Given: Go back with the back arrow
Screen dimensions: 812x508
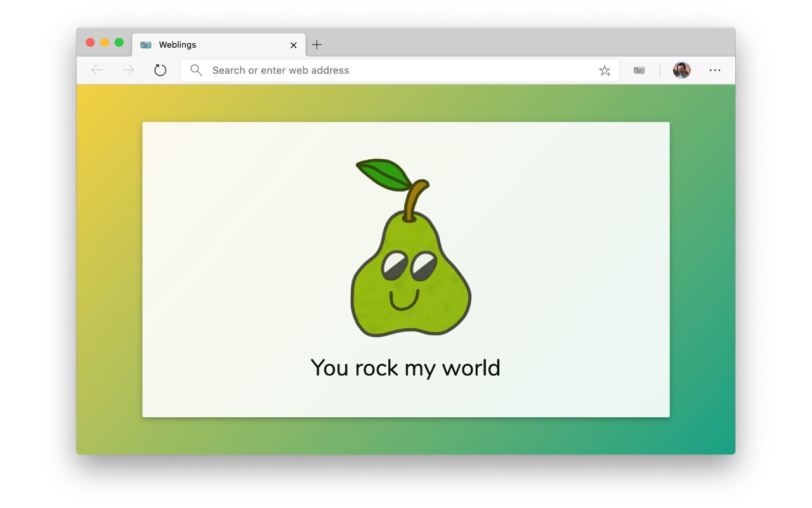Looking at the screenshot, I should click(x=97, y=70).
